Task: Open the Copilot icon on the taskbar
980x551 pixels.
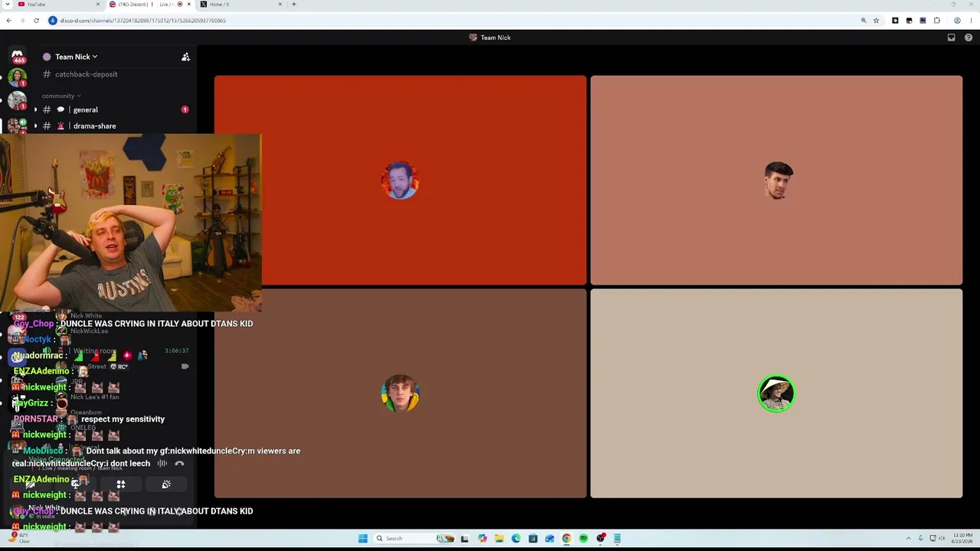Action: pyautogui.click(x=482, y=538)
